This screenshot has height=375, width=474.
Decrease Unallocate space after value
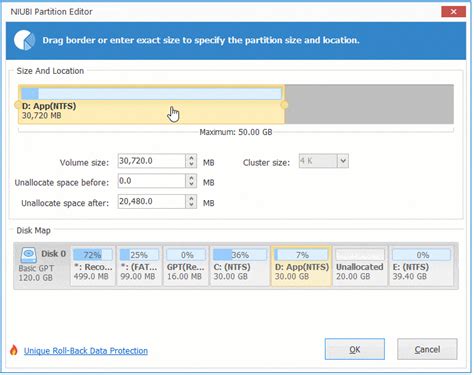(x=191, y=205)
